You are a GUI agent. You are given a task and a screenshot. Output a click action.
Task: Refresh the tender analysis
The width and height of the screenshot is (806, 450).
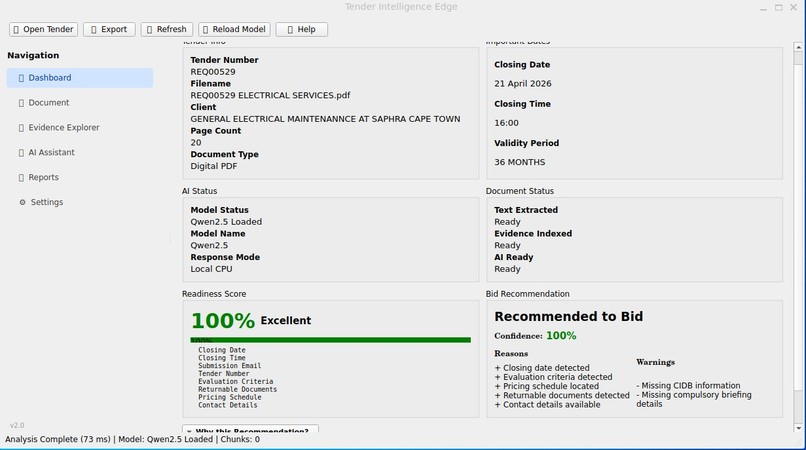(167, 29)
